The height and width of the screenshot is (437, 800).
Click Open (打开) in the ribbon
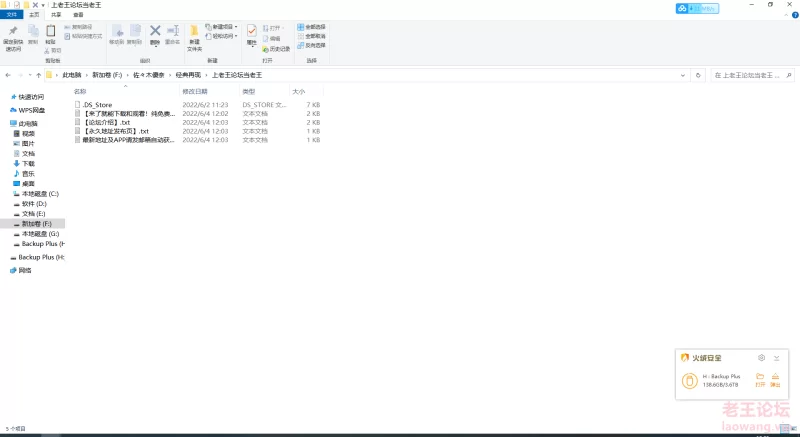pyautogui.click(x=273, y=28)
